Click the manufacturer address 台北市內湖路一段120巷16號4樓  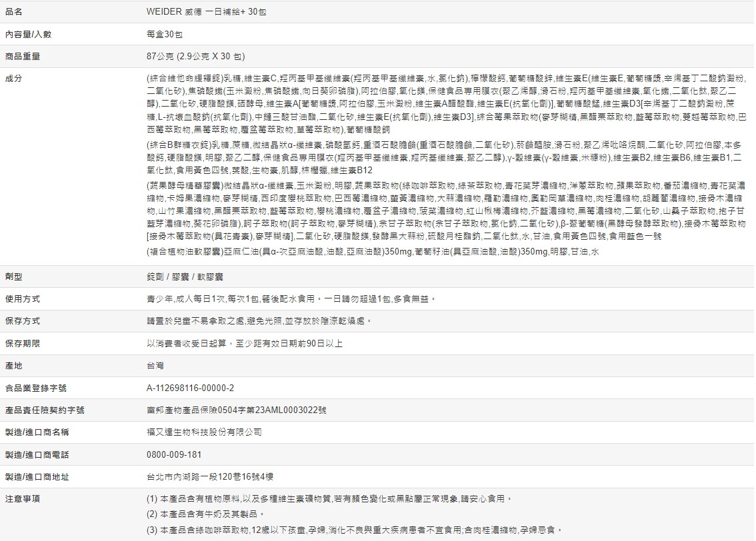pyautogui.click(x=210, y=477)
